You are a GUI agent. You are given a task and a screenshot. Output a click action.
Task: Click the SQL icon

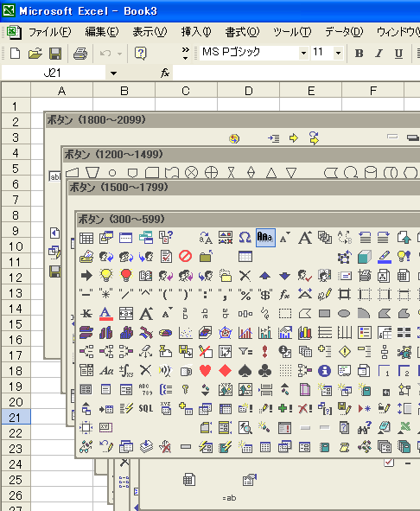(146, 408)
